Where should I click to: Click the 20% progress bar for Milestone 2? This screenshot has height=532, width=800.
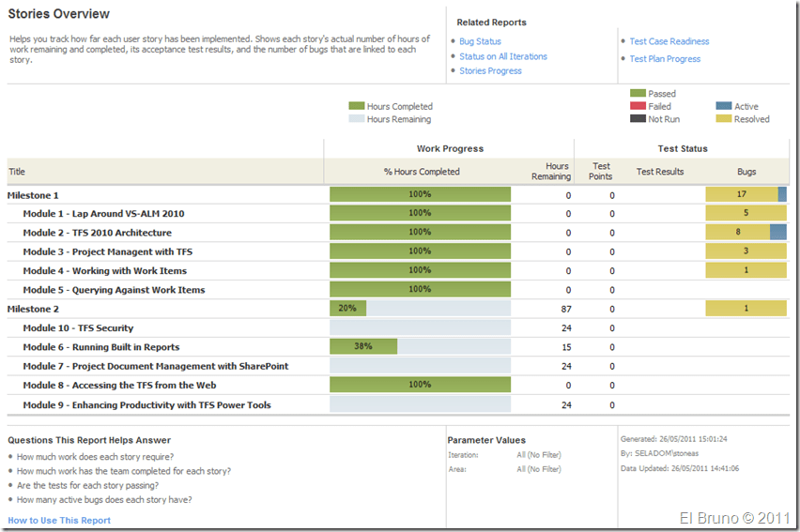point(347,308)
